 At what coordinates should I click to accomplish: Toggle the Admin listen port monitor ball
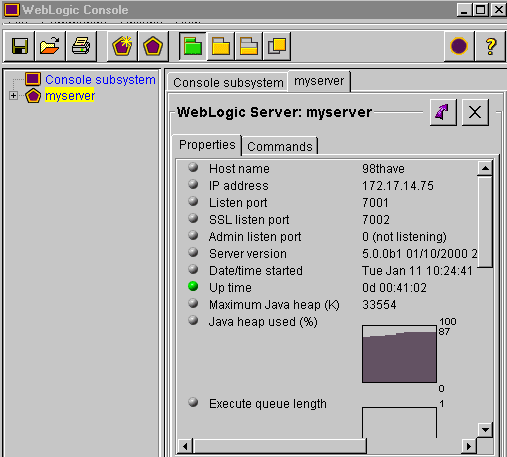(193, 235)
